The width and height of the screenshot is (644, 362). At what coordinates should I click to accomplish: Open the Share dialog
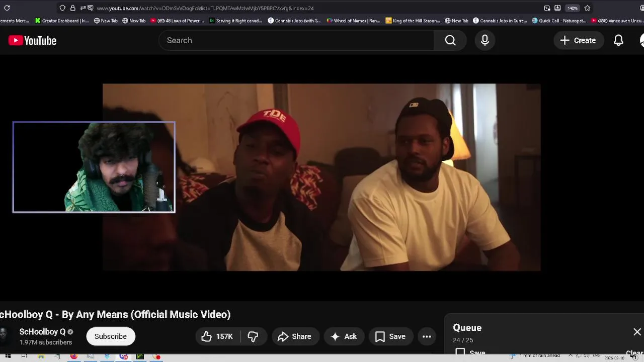[x=295, y=336]
